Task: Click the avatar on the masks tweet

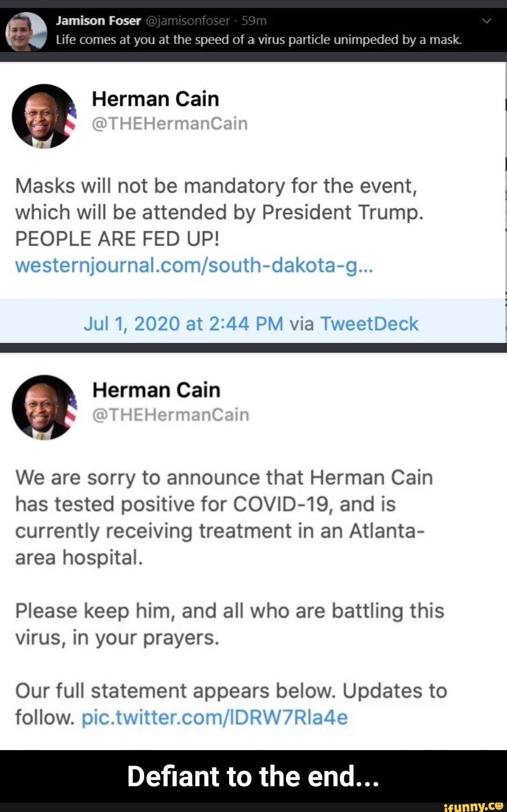Action: tap(44, 116)
